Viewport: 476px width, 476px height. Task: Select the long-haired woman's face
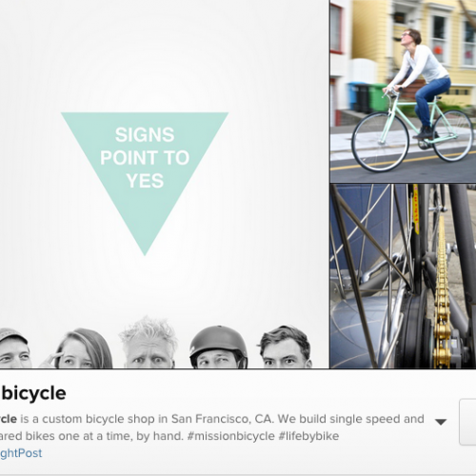(x=79, y=349)
